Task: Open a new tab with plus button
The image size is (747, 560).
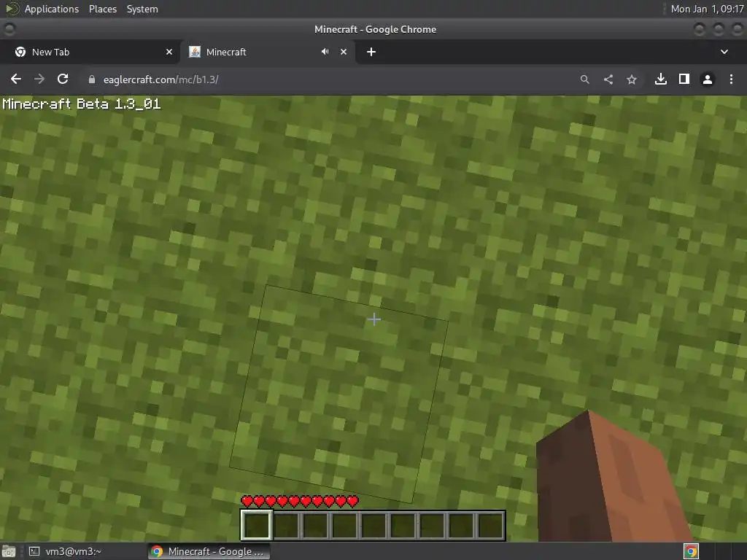Action: 371,52
